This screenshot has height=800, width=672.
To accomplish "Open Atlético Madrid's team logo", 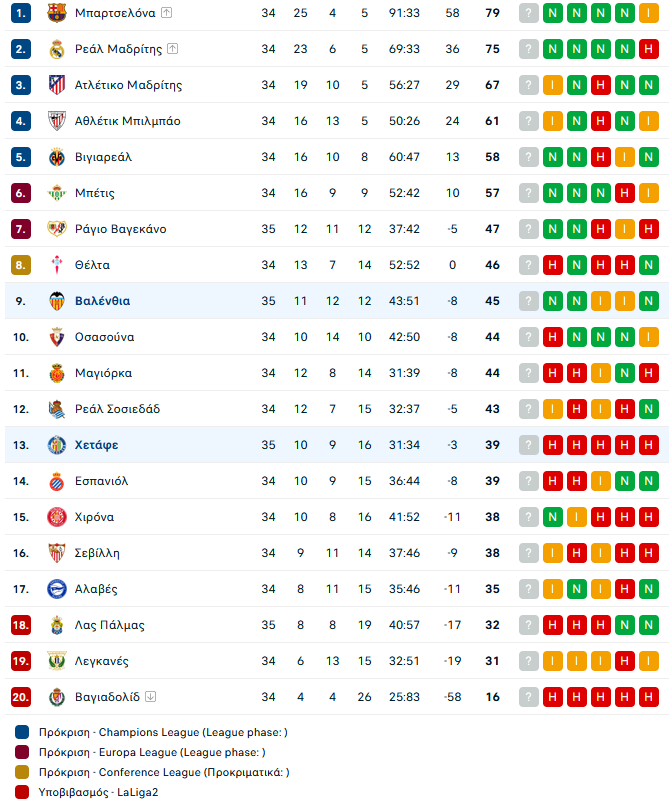I will click(x=57, y=85).
